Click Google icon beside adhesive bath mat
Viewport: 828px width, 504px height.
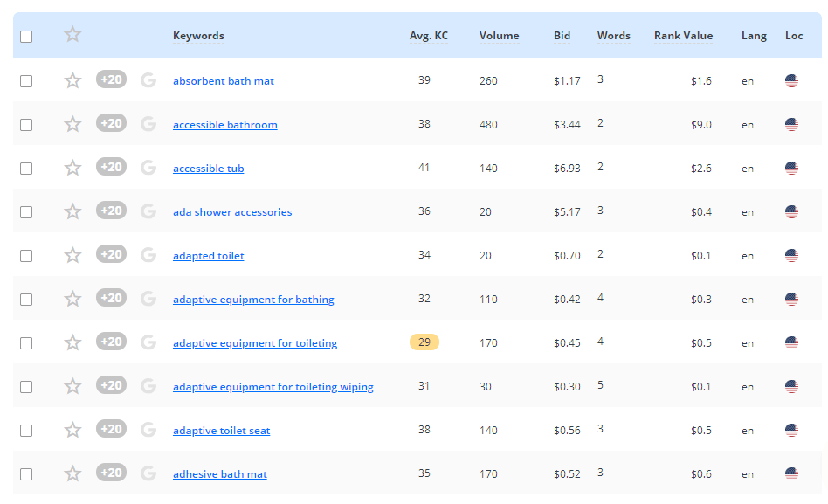pos(148,473)
